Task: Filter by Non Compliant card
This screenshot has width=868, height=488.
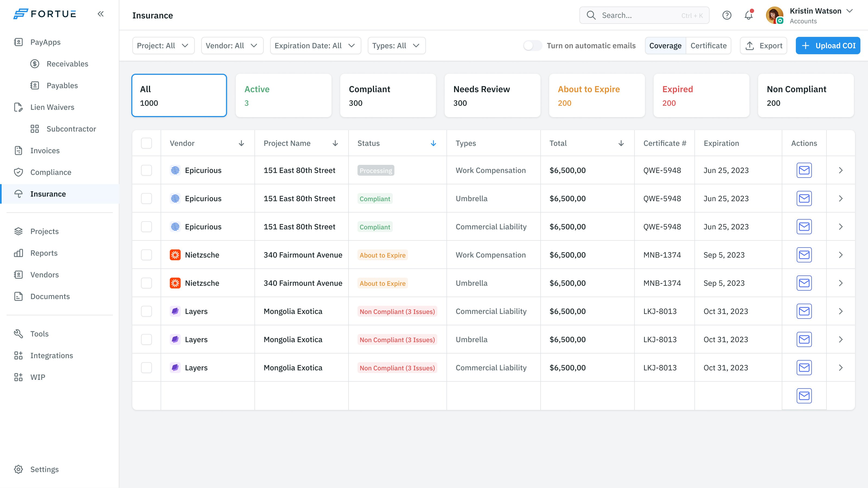Action: click(x=806, y=95)
